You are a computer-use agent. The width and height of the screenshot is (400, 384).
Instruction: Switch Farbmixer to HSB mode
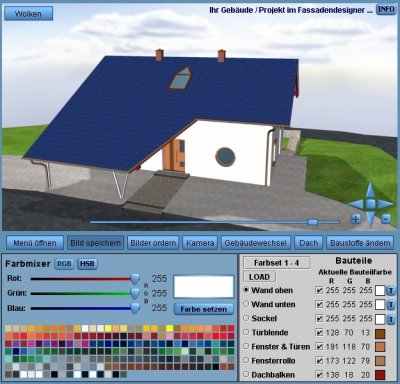point(87,264)
